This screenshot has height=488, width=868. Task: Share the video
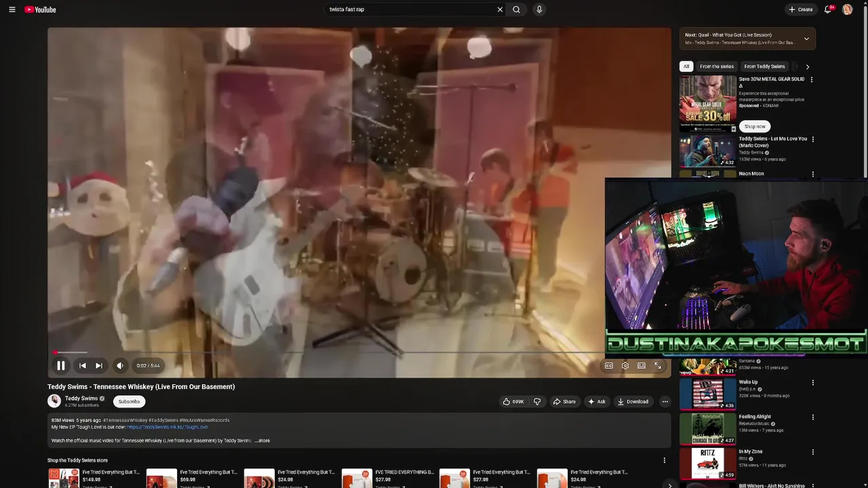point(564,401)
